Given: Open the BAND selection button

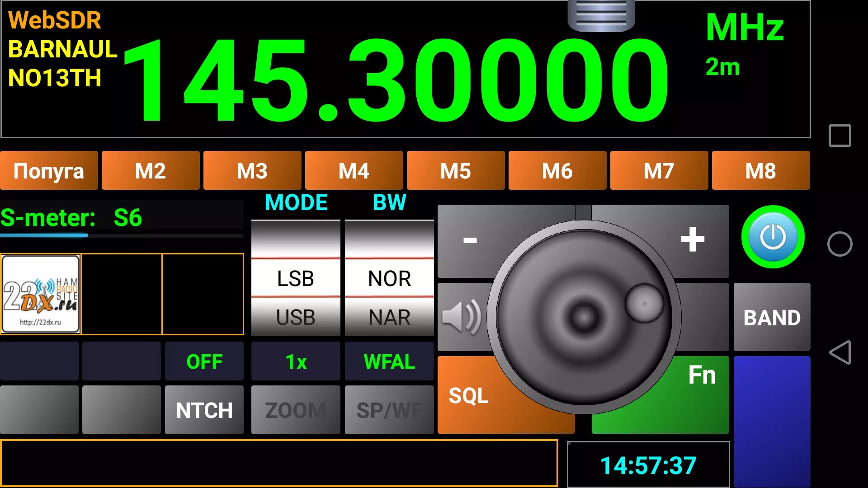Looking at the screenshot, I should [x=772, y=317].
